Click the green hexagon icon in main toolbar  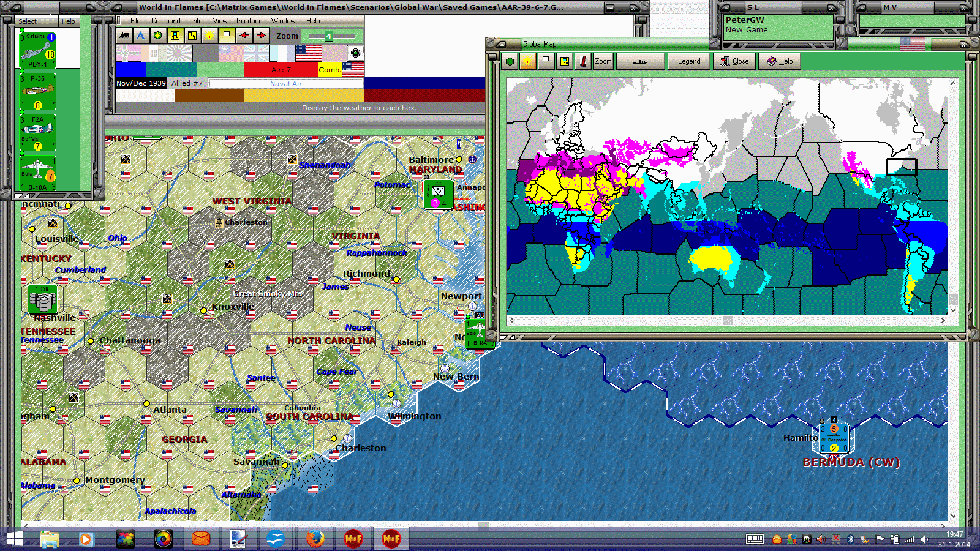pyautogui.click(x=158, y=36)
